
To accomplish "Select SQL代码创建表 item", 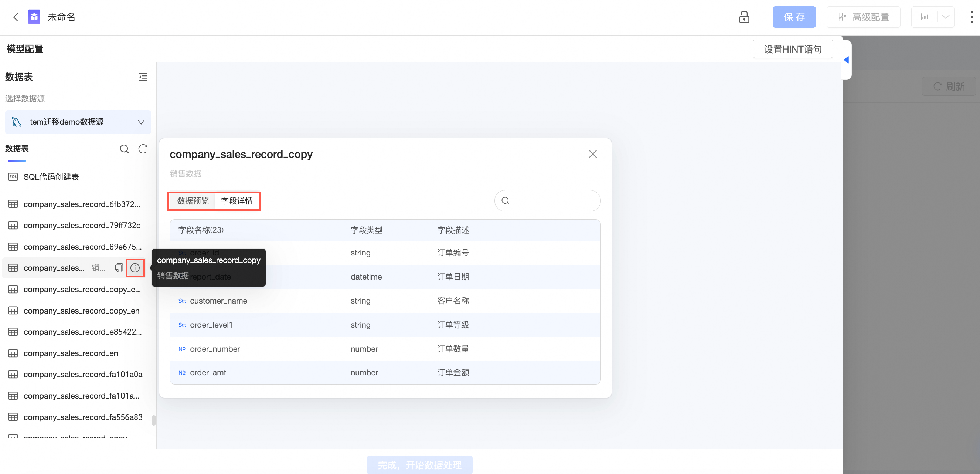I will click(51, 177).
